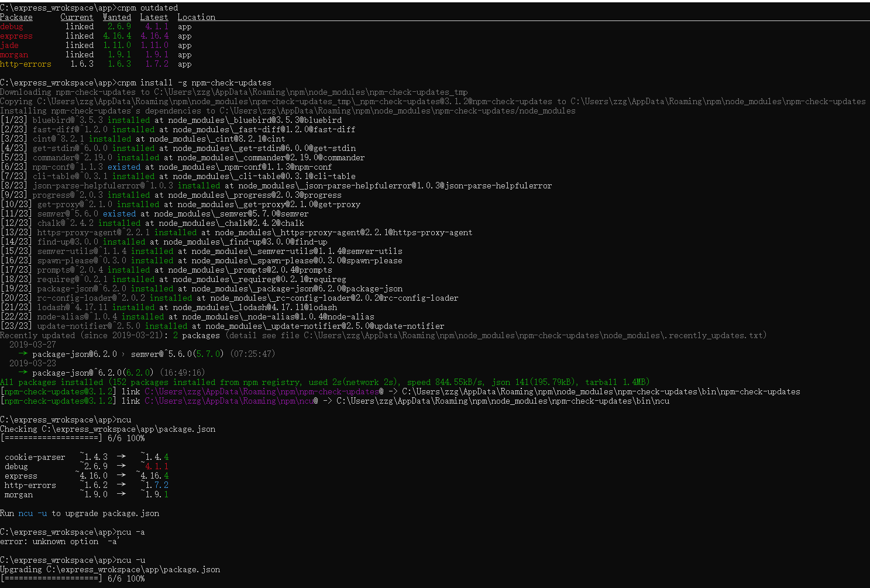Image resolution: width=870 pixels, height=588 pixels.
Task: Click red 'express' name in outdated table
Action: point(16,36)
